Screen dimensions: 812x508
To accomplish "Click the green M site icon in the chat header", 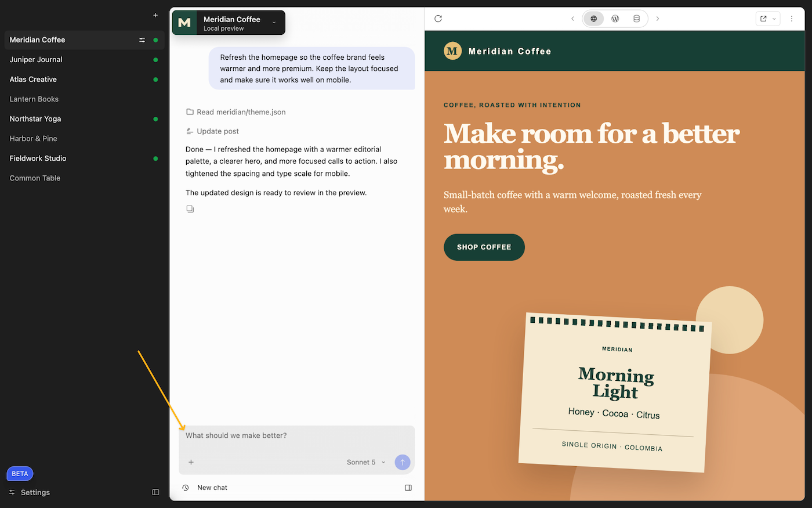I will [x=184, y=23].
